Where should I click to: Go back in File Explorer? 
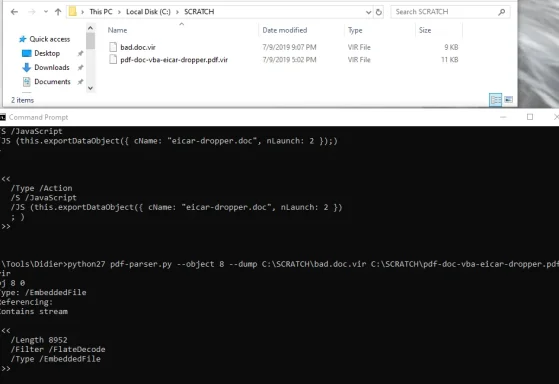(14, 12)
